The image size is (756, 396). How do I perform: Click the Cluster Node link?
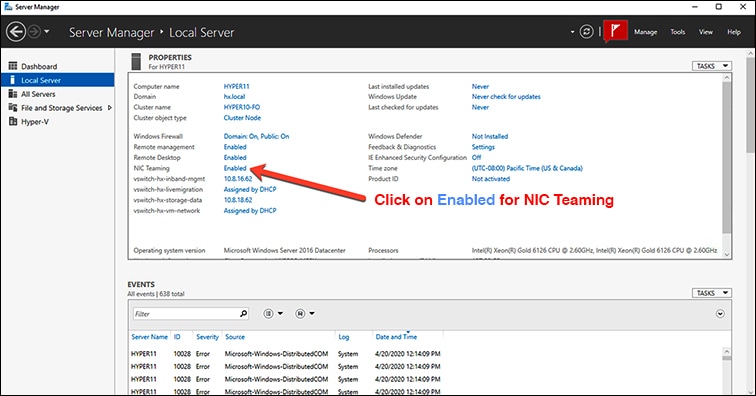[x=242, y=118]
